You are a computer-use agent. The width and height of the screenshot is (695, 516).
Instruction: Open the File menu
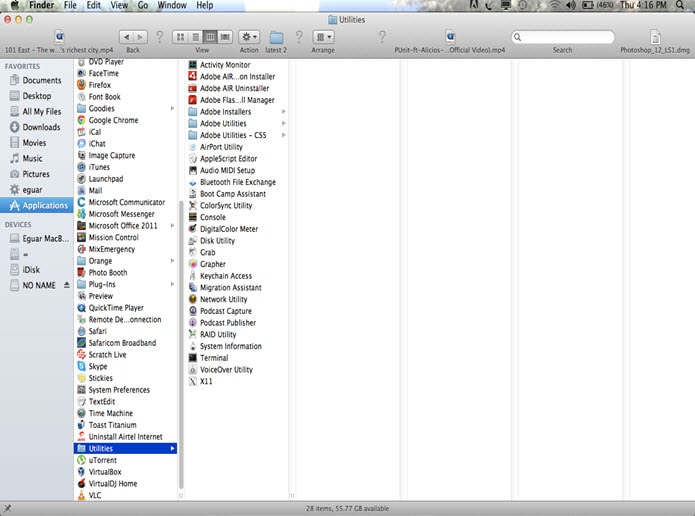[x=70, y=5]
